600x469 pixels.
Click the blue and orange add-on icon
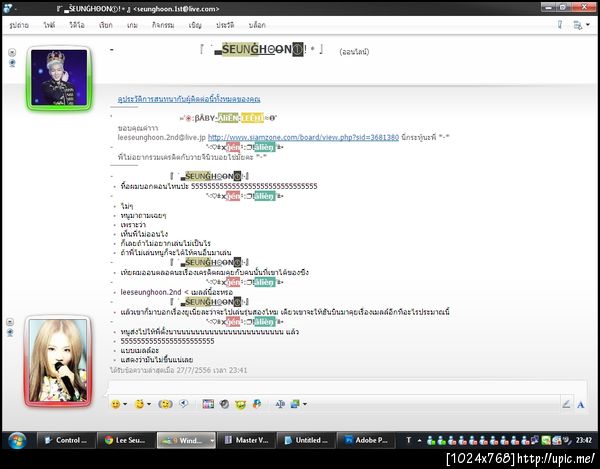pos(257,404)
